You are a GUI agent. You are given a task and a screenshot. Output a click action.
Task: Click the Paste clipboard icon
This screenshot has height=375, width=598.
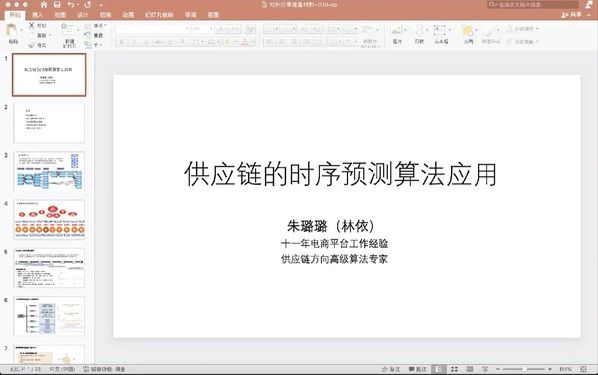[13, 30]
